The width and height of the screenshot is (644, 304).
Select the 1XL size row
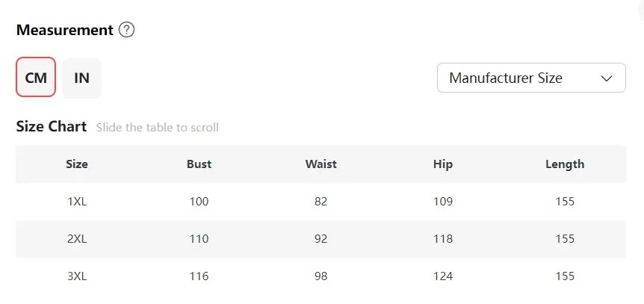tap(77, 202)
